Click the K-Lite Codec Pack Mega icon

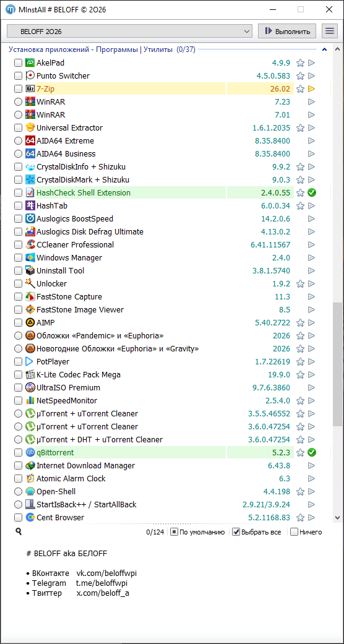click(30, 374)
